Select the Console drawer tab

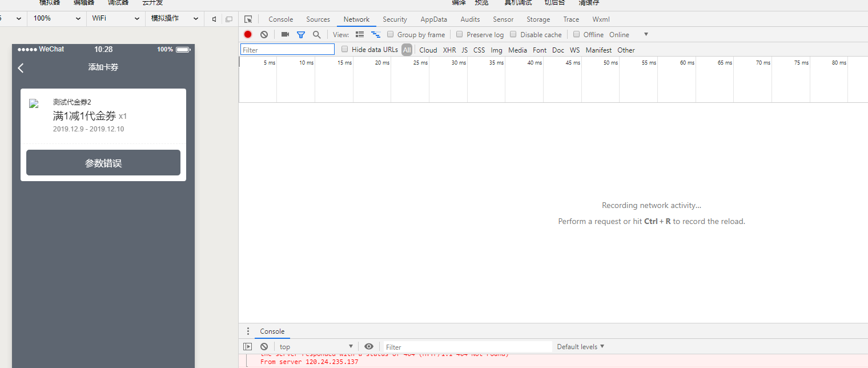point(272,331)
